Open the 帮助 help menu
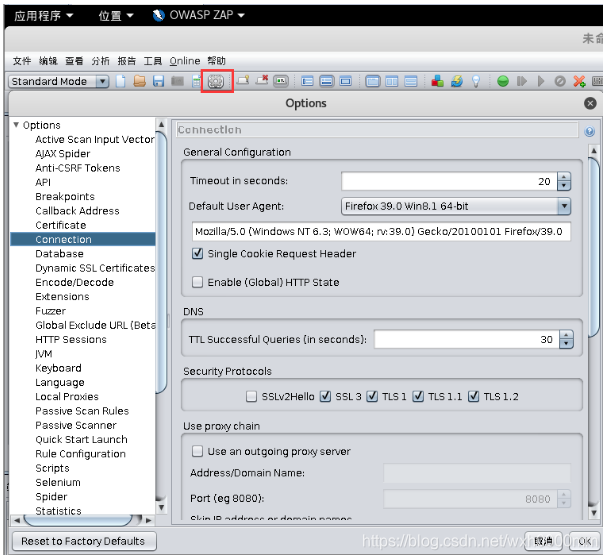The width and height of the screenshot is (608, 560). (216, 61)
